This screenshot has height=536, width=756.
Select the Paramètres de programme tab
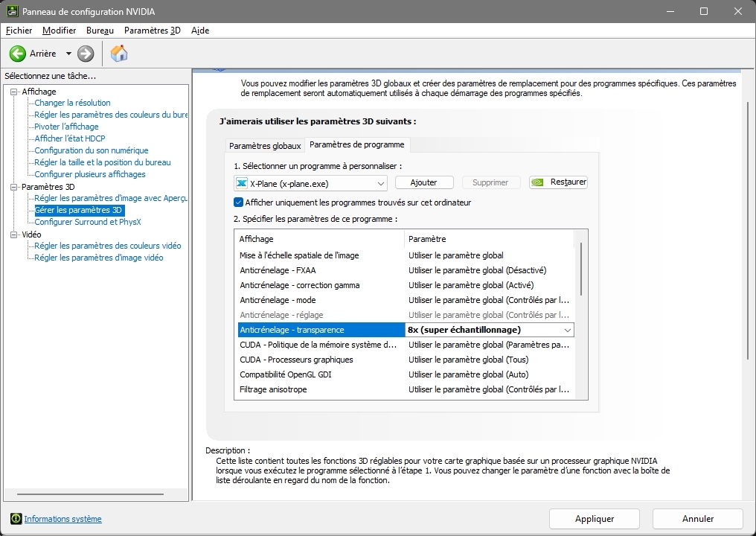point(356,144)
